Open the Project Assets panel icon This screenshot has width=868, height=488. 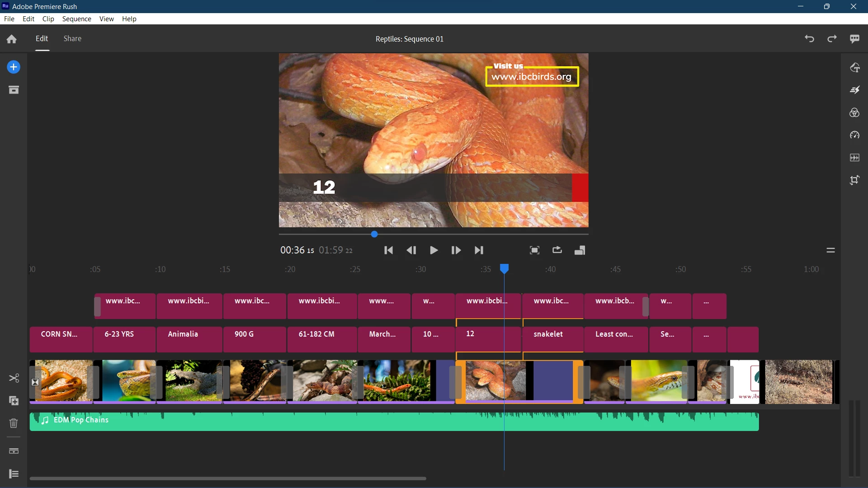pyautogui.click(x=14, y=90)
